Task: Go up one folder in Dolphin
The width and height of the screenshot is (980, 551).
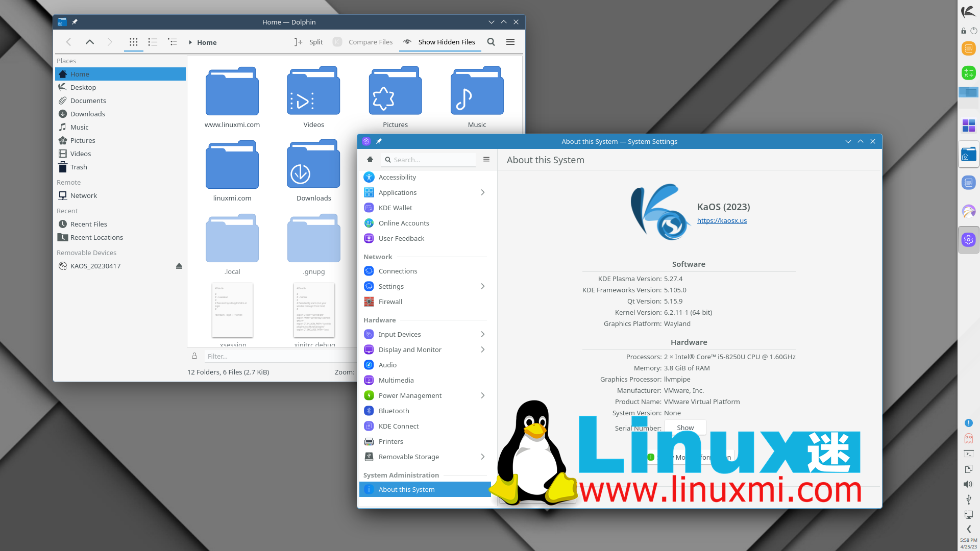Action: (x=90, y=42)
